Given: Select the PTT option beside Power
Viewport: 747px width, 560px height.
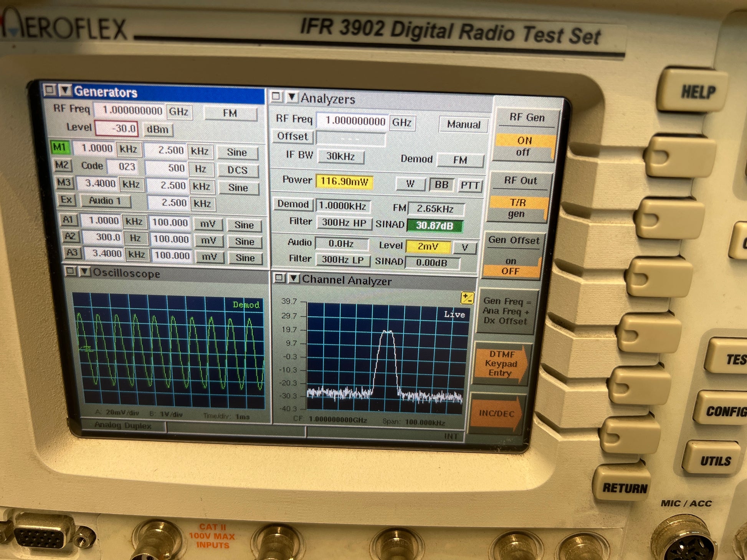Looking at the screenshot, I should [469, 186].
